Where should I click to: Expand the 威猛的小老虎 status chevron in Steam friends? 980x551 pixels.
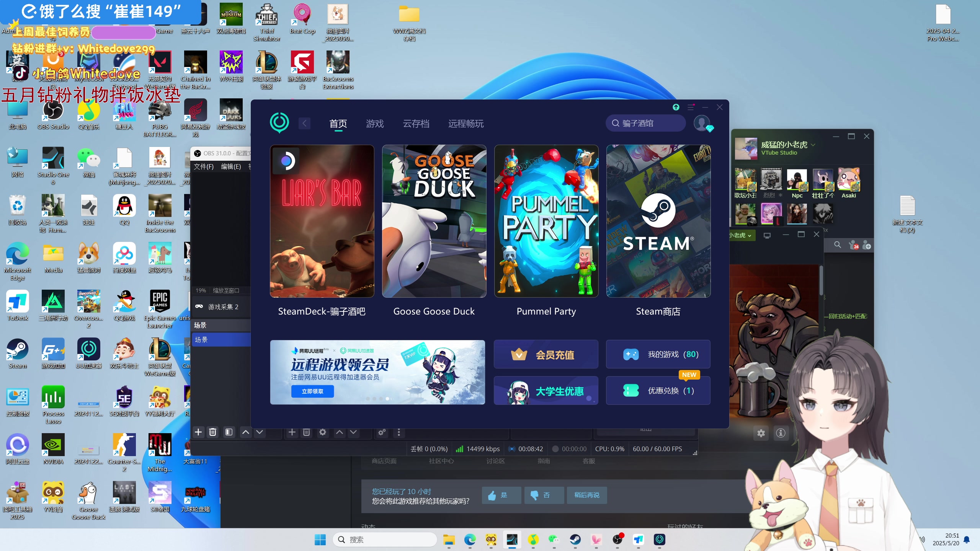(813, 145)
